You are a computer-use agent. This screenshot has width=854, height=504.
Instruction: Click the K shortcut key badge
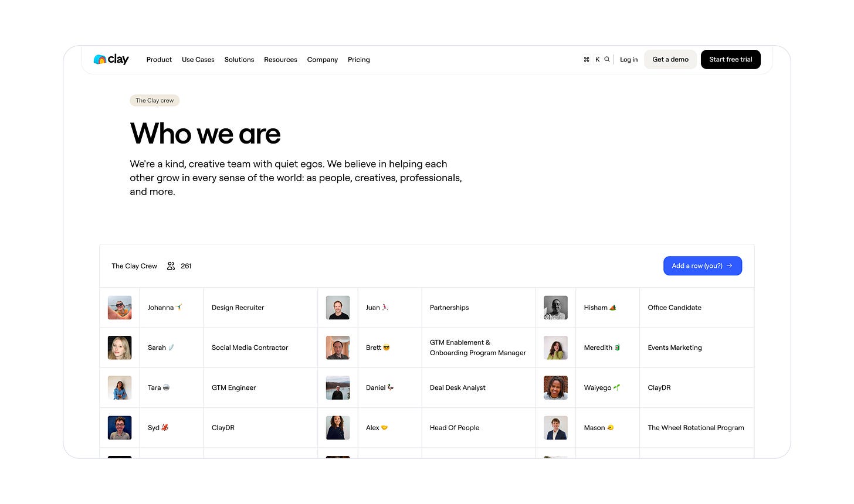598,59
